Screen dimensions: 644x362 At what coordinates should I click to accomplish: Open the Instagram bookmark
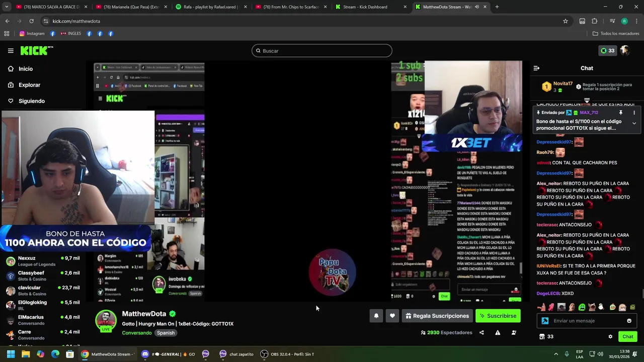point(32,34)
